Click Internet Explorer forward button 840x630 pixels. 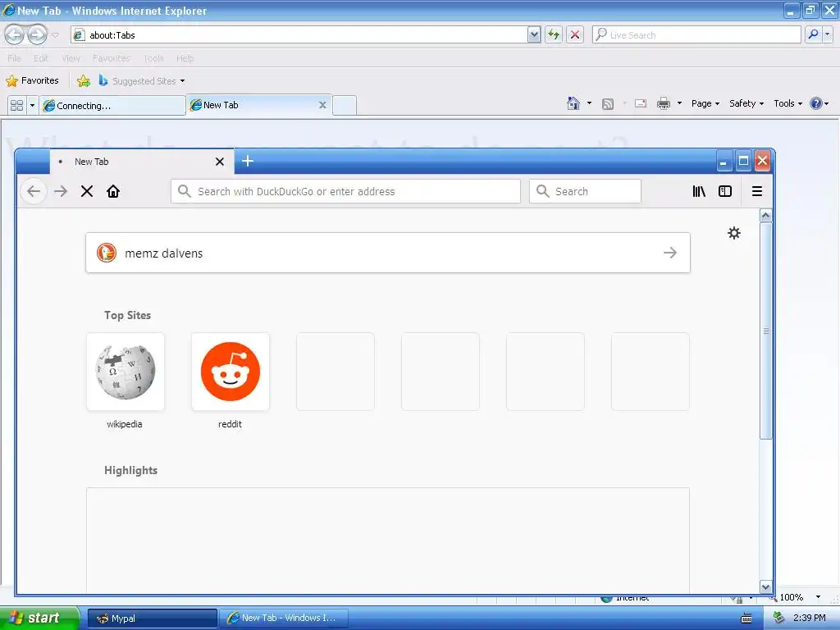(x=37, y=34)
